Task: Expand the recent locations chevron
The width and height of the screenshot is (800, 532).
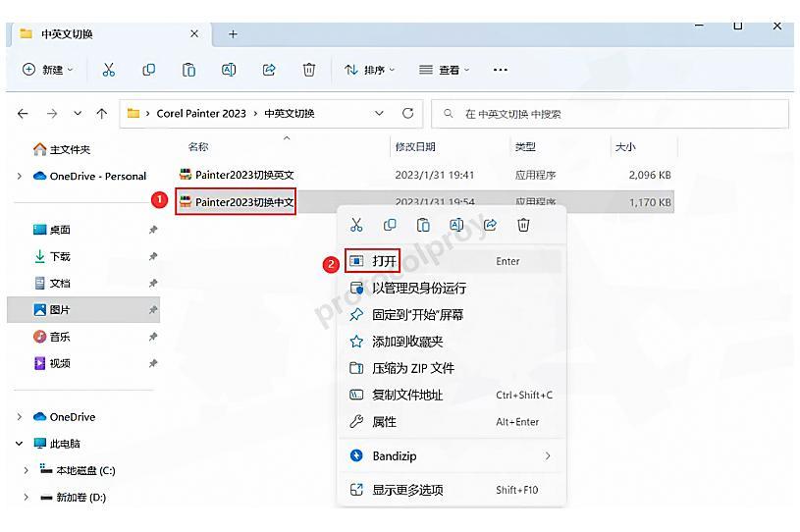Action: click(78, 113)
